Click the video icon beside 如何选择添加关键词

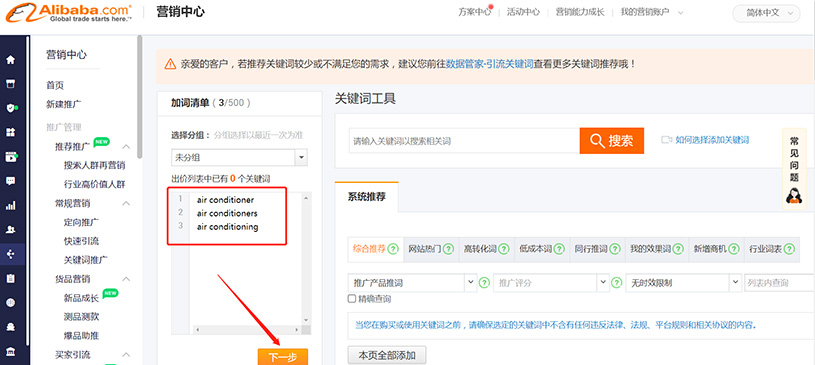(x=666, y=140)
